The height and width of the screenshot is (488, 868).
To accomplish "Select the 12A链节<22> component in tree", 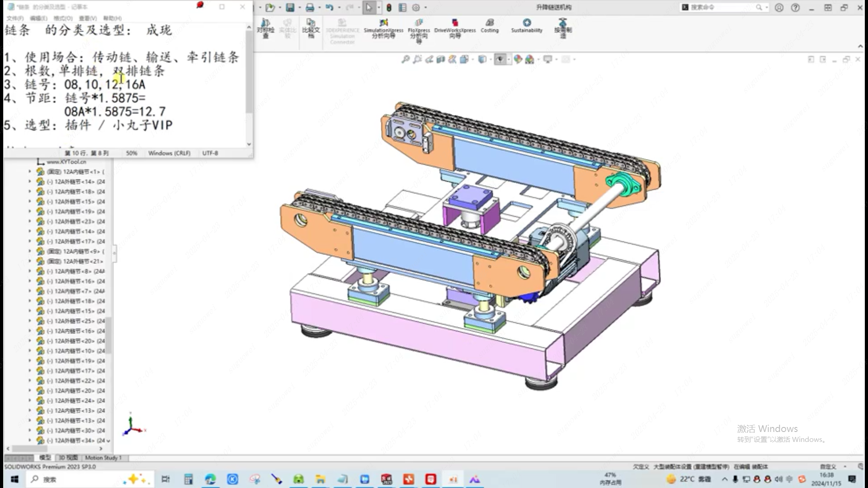I will pos(71,380).
